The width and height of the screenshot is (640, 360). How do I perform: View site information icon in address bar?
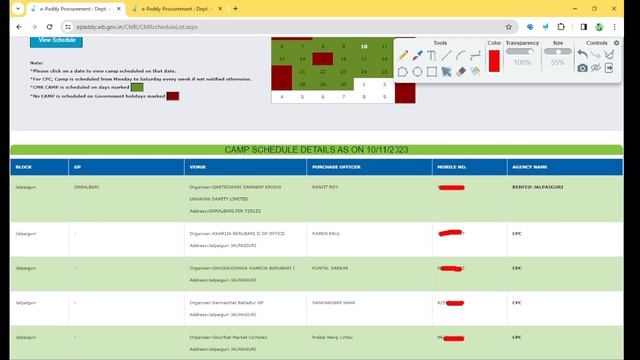(x=68, y=27)
